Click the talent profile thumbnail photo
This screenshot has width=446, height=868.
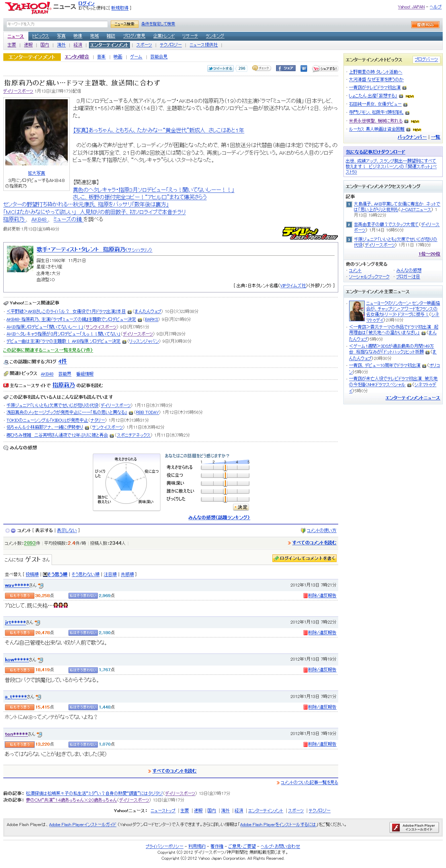pyautogui.click(x=20, y=259)
